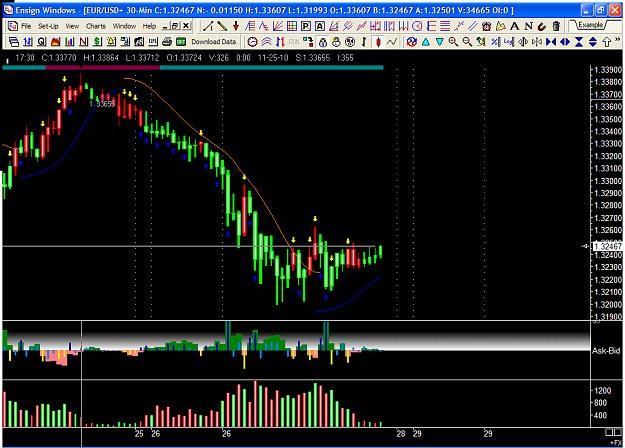The width and height of the screenshot is (625, 448).
Task: Click the 1.32467 current price marker
Action: click(607, 246)
